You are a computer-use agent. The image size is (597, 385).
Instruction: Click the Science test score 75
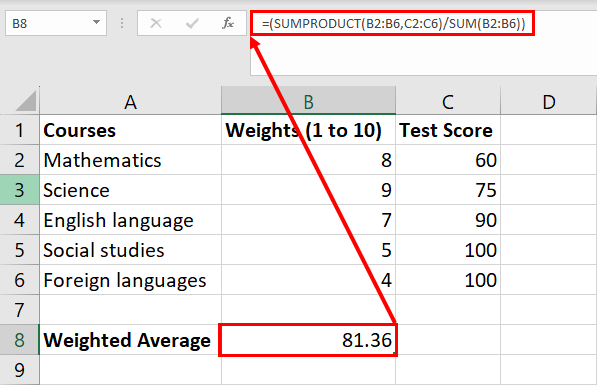point(448,190)
